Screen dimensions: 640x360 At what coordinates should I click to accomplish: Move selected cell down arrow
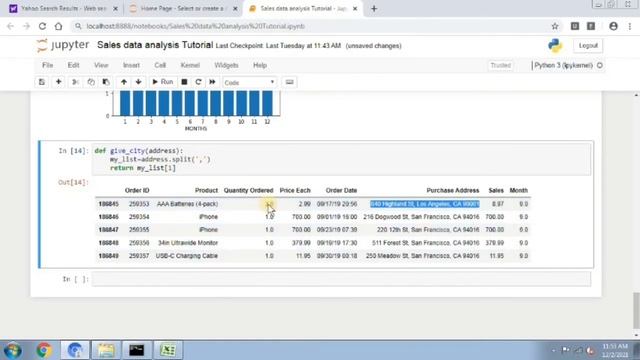point(138,82)
